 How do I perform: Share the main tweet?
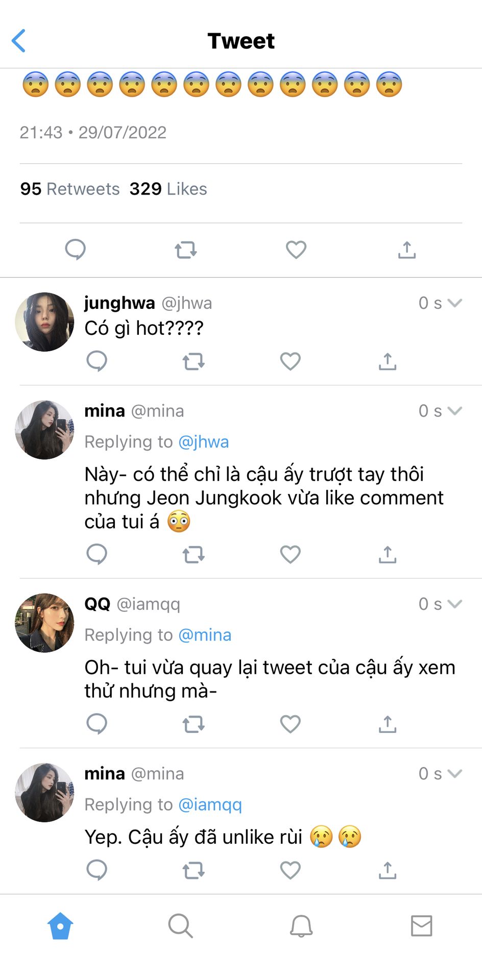coord(406,250)
